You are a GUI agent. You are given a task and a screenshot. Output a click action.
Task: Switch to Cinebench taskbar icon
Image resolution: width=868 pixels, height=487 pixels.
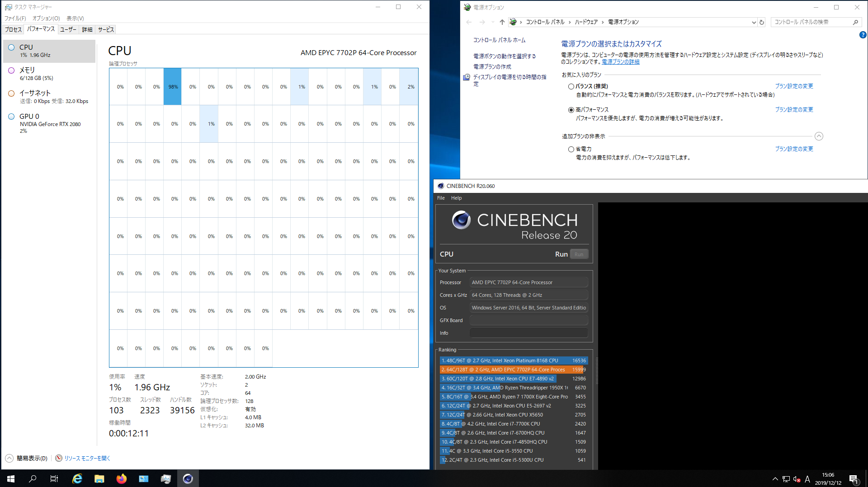[188, 478]
